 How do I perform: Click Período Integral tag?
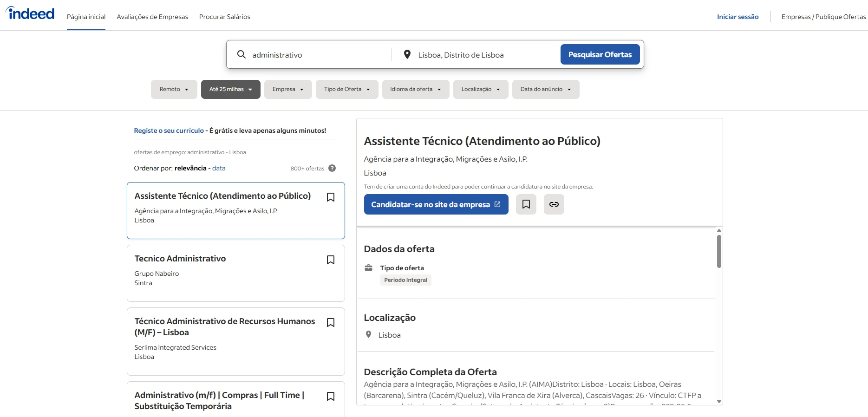(x=406, y=280)
